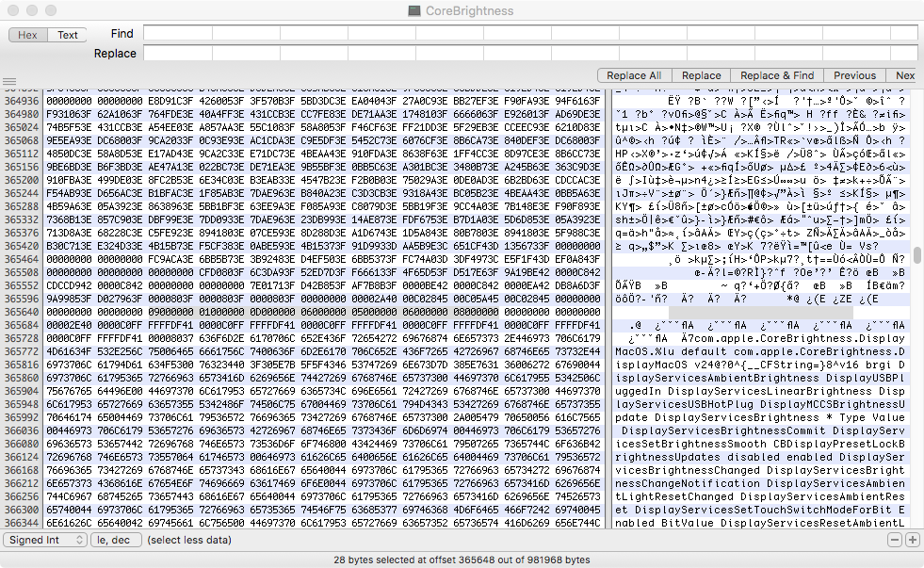Click offset row 365640

point(22,312)
